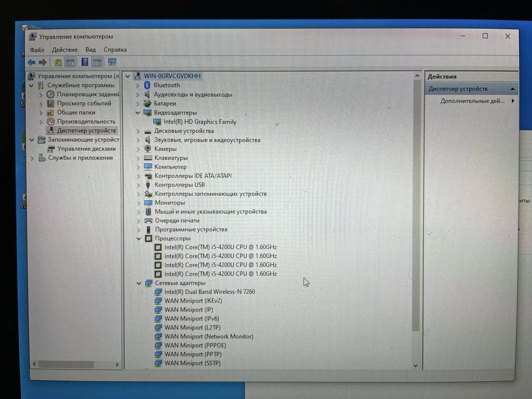Select Контроллеры запоминающих устройств category
This screenshot has height=399, width=532.
pos(211,194)
